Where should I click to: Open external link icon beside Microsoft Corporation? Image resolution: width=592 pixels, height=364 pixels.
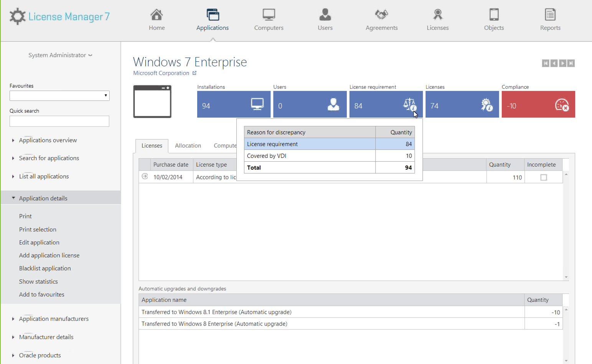coord(195,73)
